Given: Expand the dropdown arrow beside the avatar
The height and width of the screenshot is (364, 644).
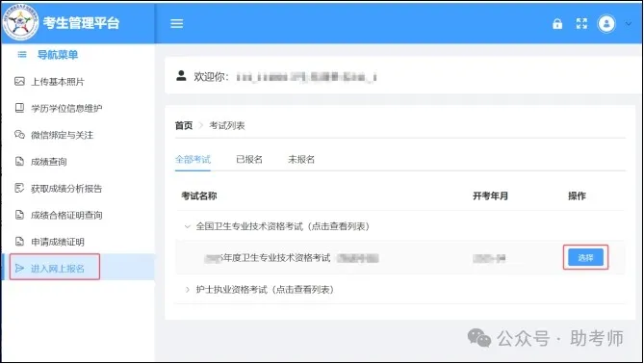Looking at the screenshot, I should tap(629, 24).
